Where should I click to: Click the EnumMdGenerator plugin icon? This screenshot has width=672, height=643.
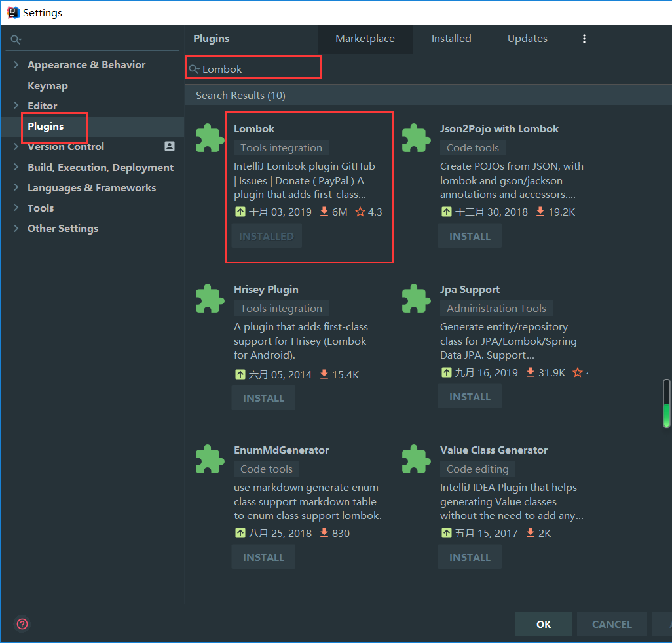(x=210, y=459)
